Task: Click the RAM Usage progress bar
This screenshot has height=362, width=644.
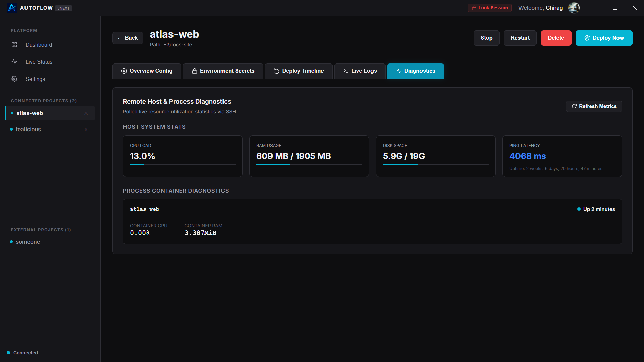Action: 309,164
